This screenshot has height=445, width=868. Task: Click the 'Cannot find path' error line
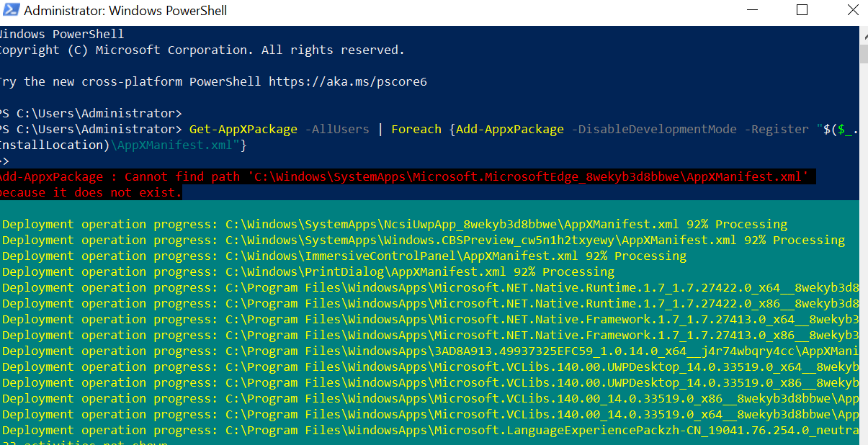(x=408, y=176)
